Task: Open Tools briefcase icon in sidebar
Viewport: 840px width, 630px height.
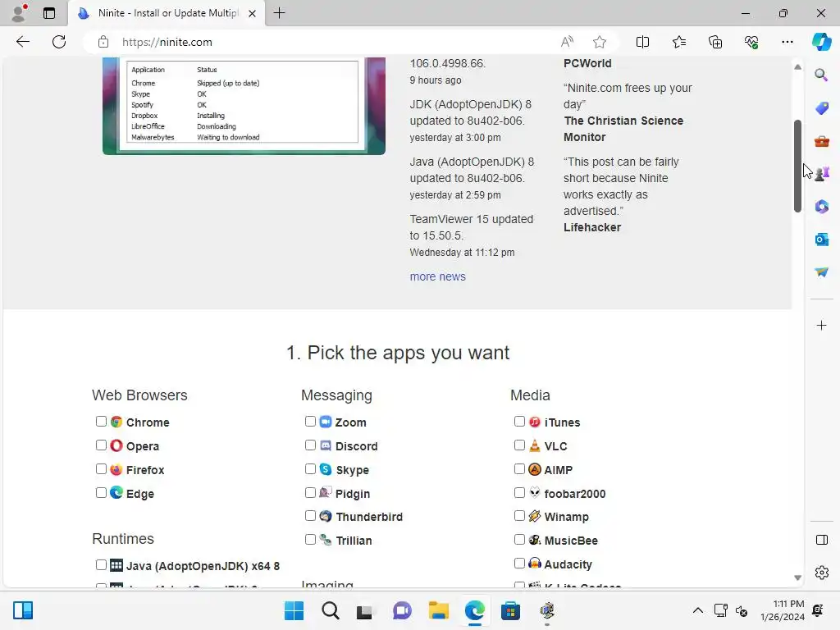Action: click(821, 141)
